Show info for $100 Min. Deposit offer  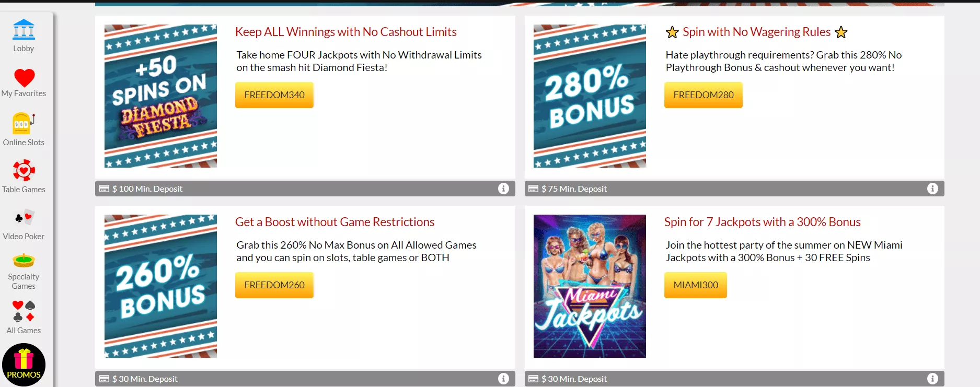[x=503, y=189]
